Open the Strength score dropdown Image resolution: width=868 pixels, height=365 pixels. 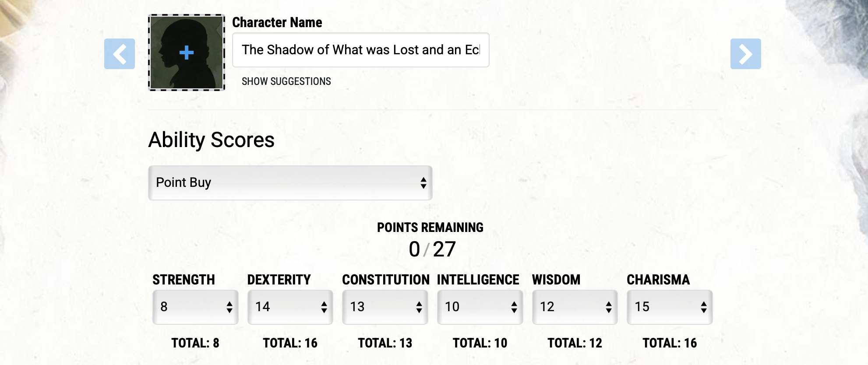(x=195, y=307)
